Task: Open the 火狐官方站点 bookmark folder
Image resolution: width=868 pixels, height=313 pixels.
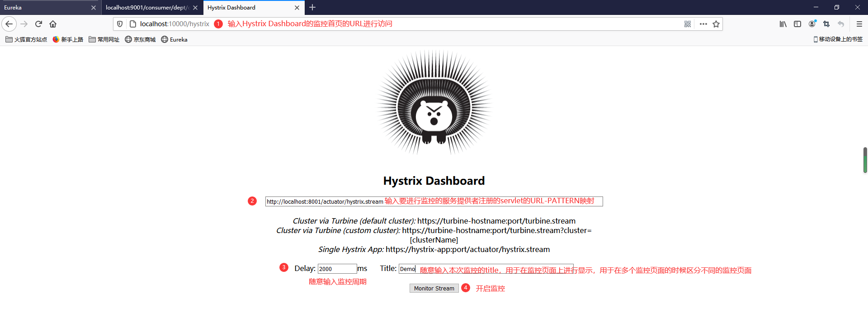Action: click(x=26, y=39)
